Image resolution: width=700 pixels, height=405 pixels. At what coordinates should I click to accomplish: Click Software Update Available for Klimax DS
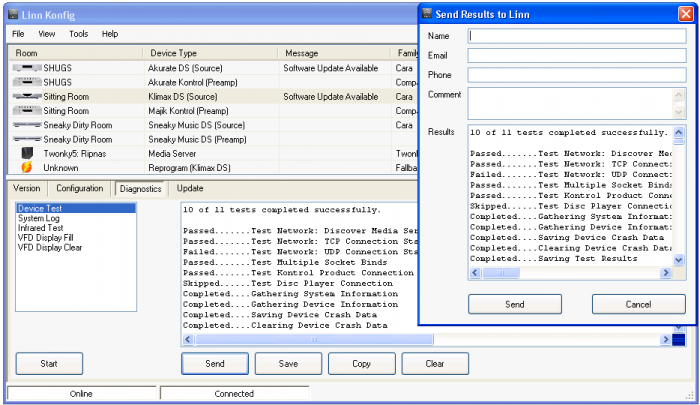[x=330, y=96]
